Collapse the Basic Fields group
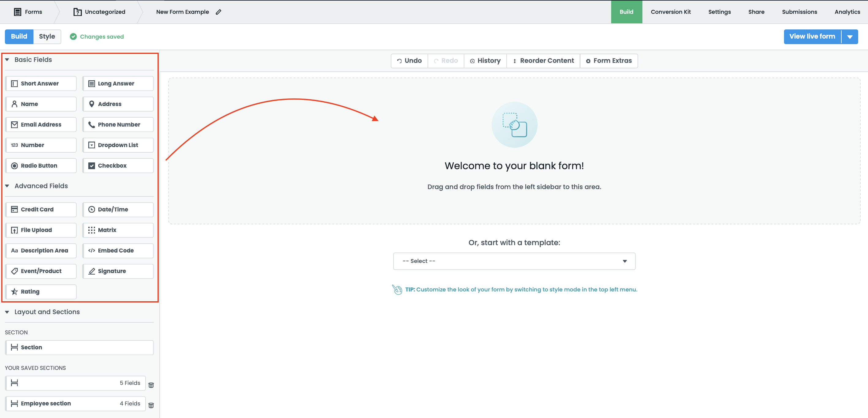868x418 pixels. (x=7, y=60)
